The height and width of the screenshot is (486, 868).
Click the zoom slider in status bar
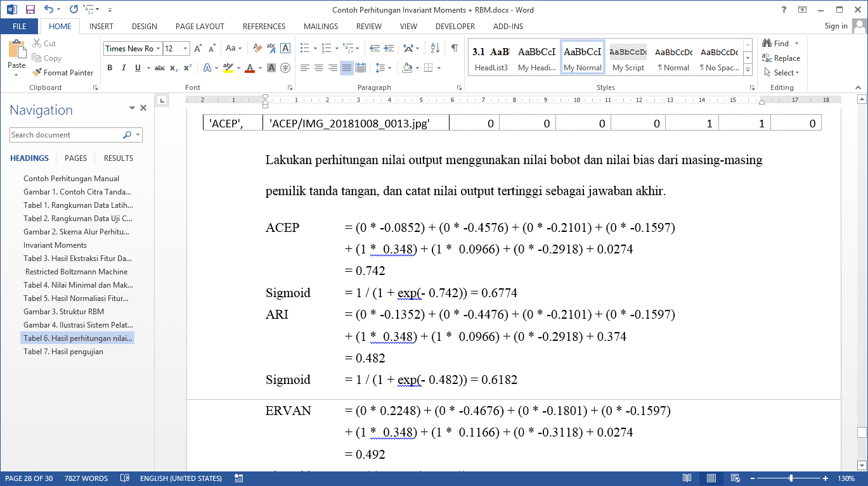[x=791, y=478]
